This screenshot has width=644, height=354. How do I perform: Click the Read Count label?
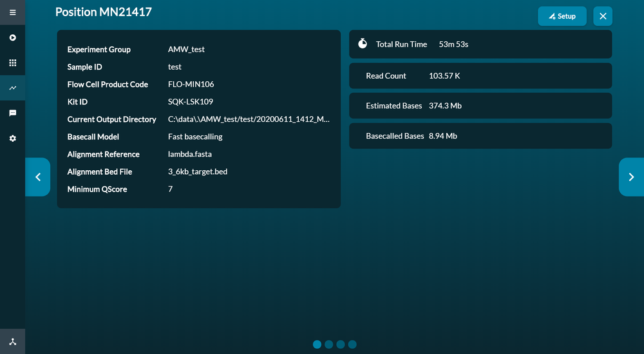point(386,75)
